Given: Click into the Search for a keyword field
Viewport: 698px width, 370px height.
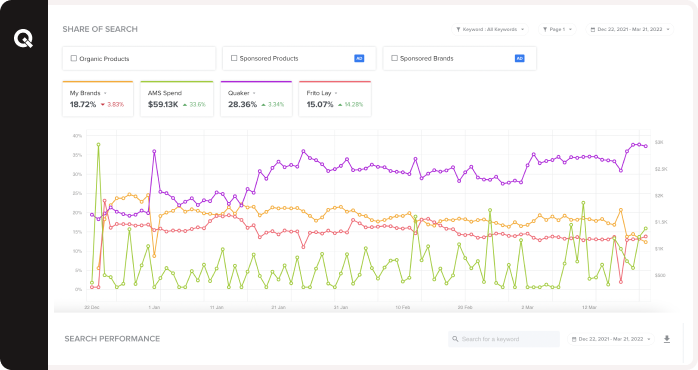Looking at the screenshot, I should click(504, 339).
